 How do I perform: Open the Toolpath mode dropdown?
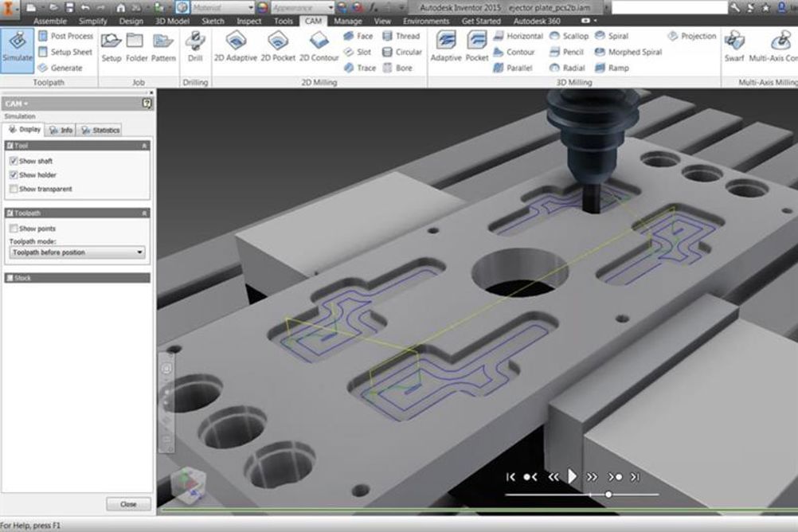76,252
